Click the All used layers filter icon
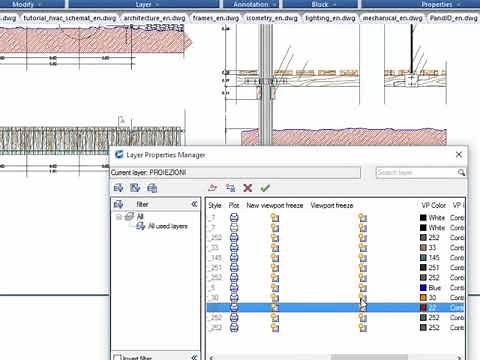 point(141,226)
